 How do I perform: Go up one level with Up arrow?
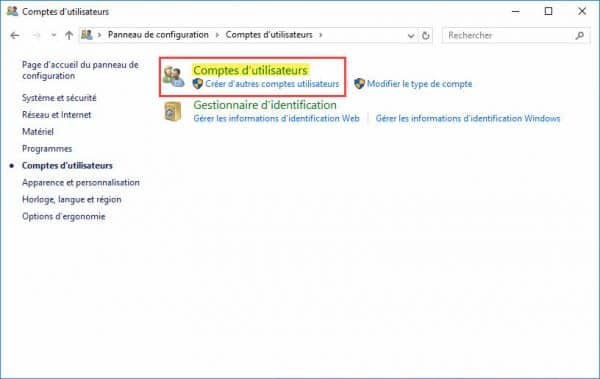69,35
